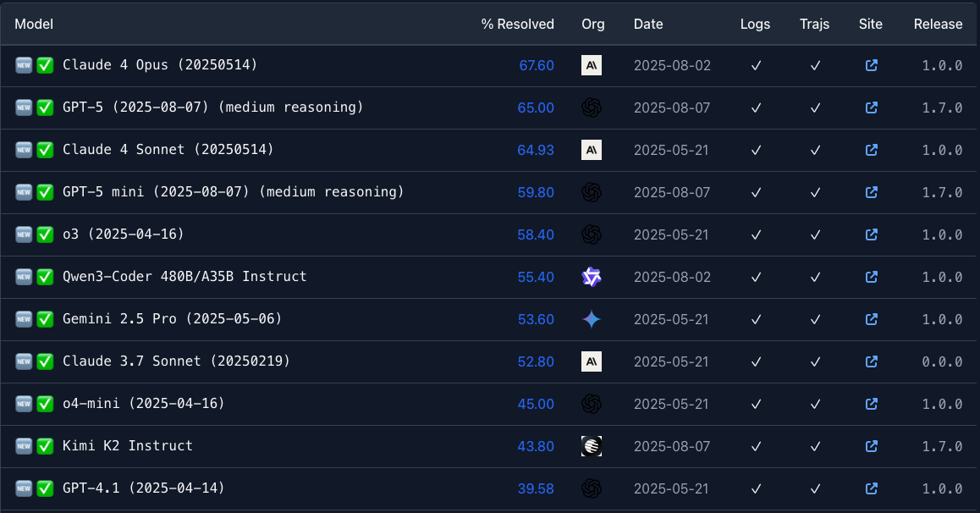
Task: Select the model name Claude 4 Opus (20250514)
Action: tap(160, 65)
